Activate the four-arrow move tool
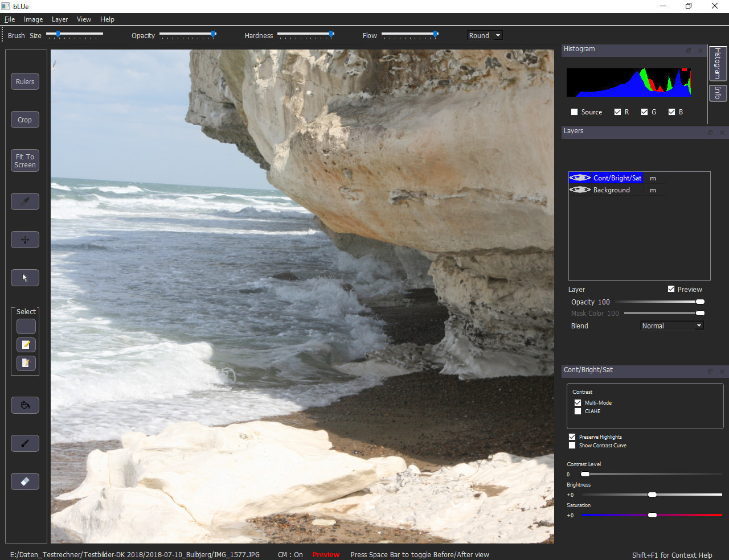729x560 pixels. tap(25, 240)
